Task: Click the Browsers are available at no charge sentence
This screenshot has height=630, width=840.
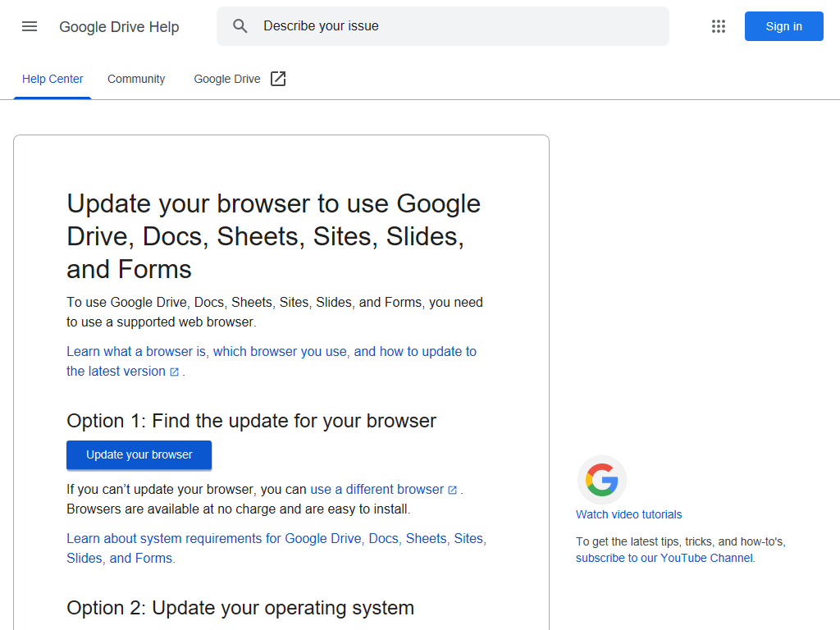Action: [239, 509]
